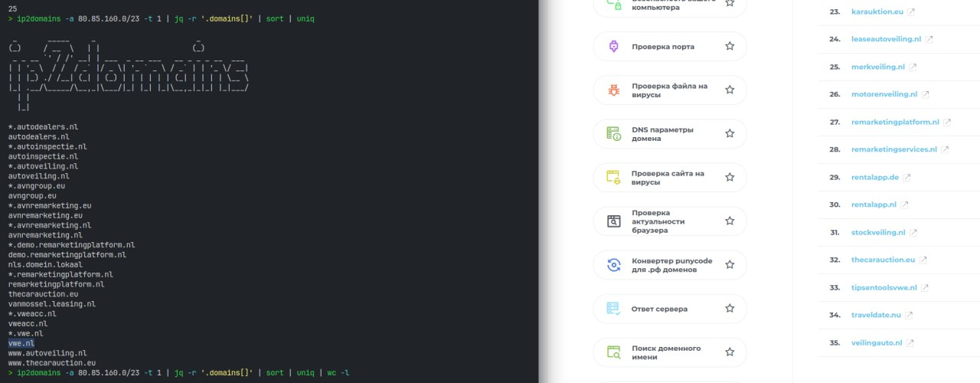
Task: Click the site virus check window icon
Action: [613, 177]
